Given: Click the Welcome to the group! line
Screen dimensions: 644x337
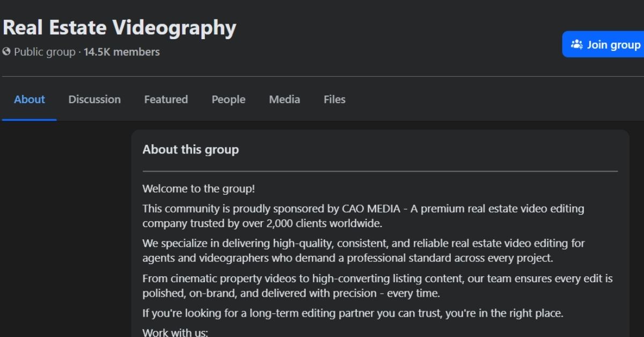Looking at the screenshot, I should click(199, 189).
